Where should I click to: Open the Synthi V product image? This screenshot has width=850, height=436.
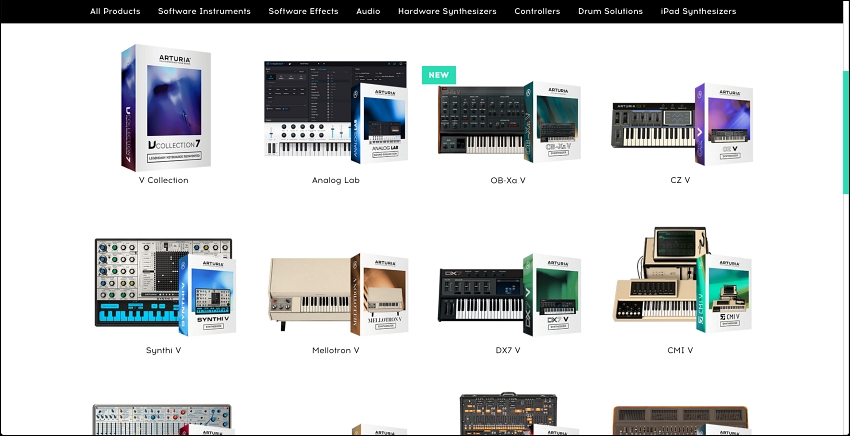click(165, 286)
